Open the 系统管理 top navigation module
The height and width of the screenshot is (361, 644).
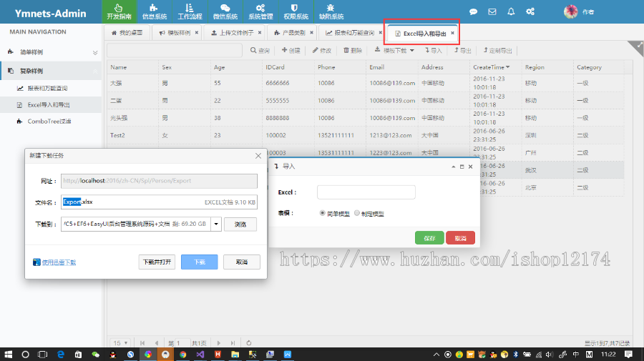point(260,11)
